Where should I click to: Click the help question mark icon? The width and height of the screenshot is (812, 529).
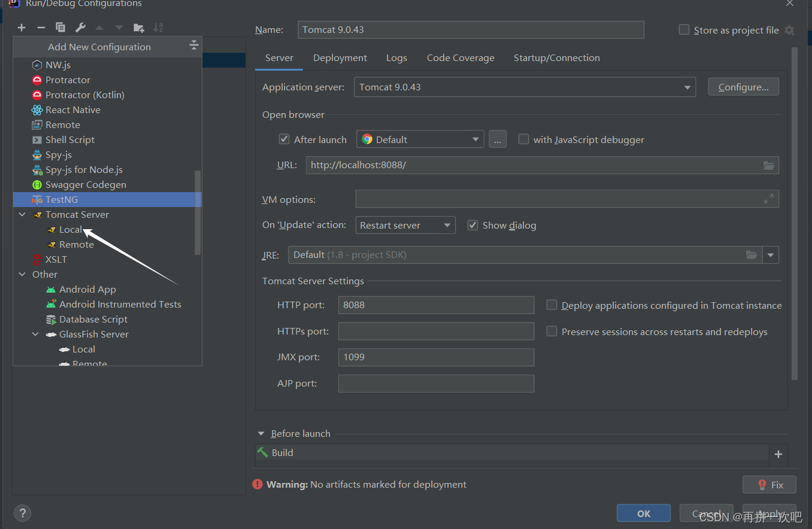pyautogui.click(x=22, y=513)
